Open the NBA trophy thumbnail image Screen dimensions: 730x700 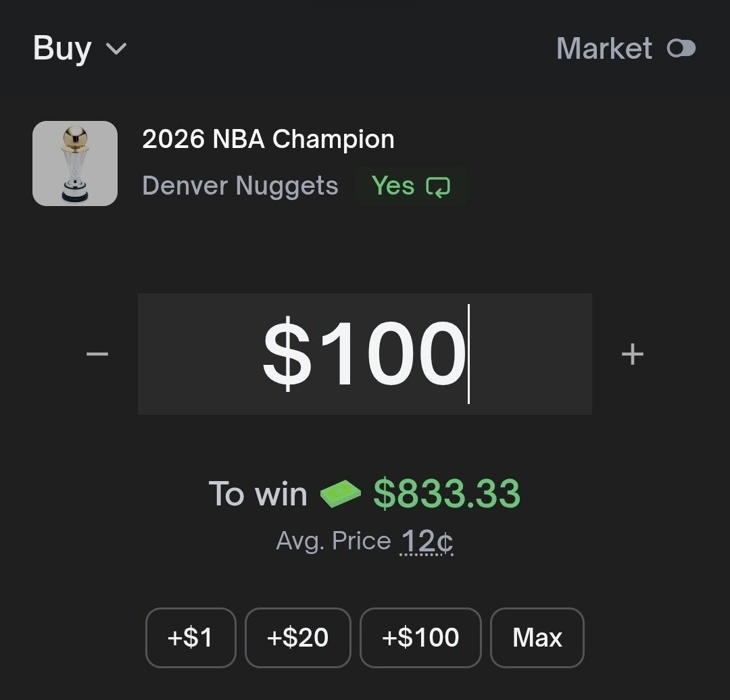pos(75,164)
